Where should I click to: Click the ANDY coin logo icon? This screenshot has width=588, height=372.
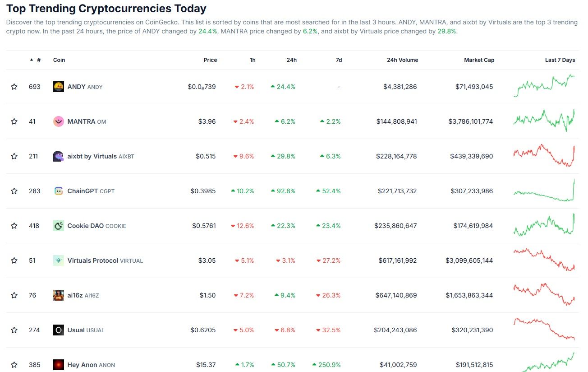coord(59,87)
